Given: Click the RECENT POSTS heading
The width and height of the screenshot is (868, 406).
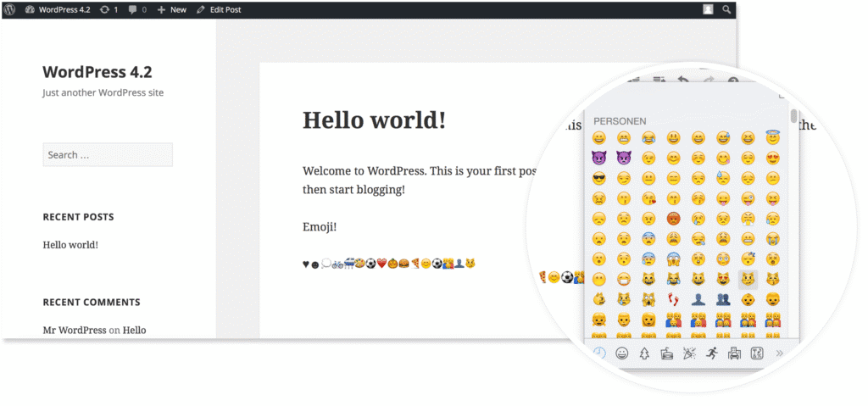Looking at the screenshot, I should tap(78, 217).
